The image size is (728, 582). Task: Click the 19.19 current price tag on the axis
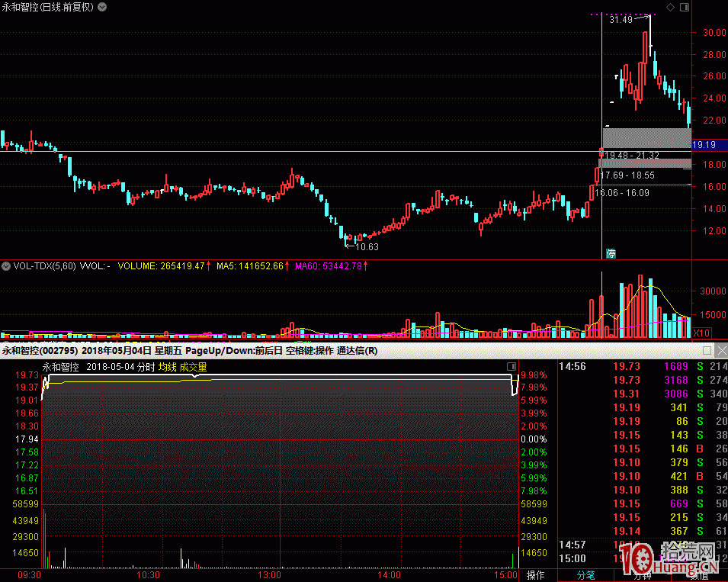tap(703, 144)
